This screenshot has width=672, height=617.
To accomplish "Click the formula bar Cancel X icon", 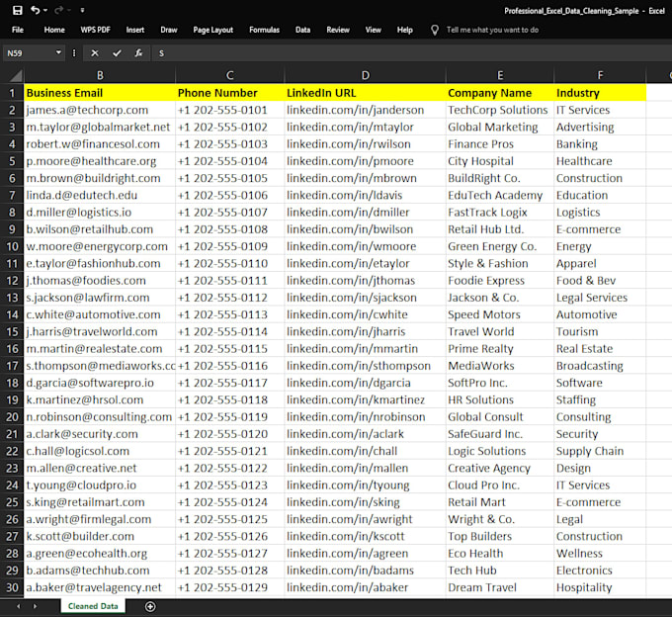I will [95, 53].
